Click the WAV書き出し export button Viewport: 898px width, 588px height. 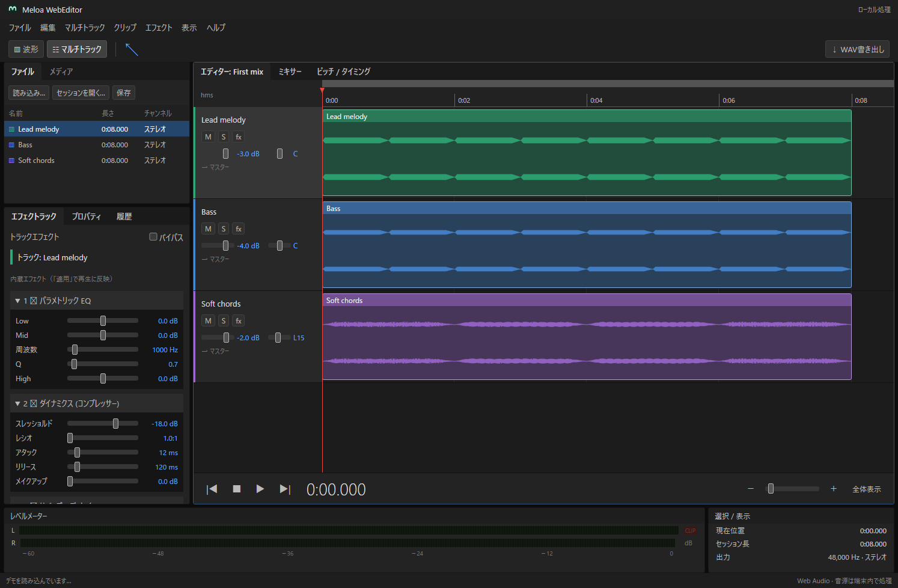tap(858, 49)
